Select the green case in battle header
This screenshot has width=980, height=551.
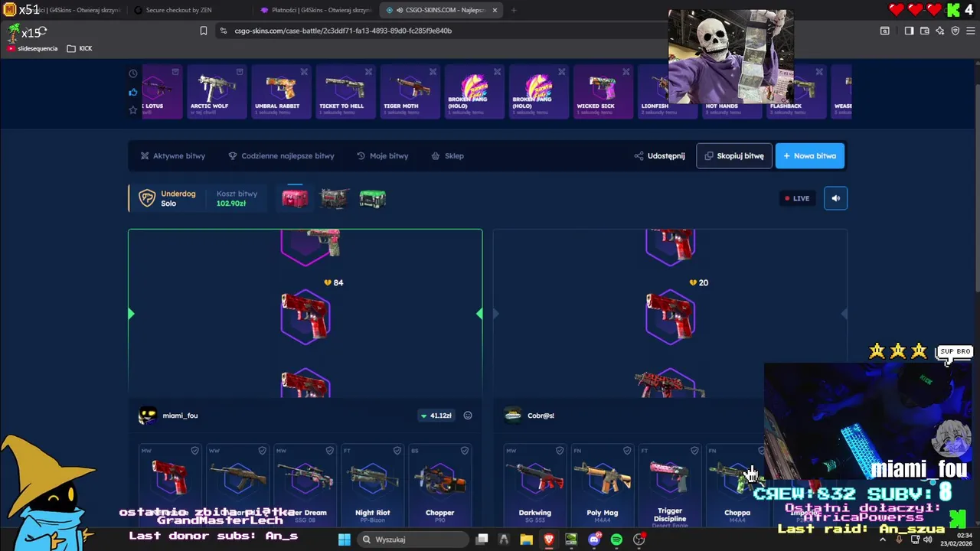[373, 198]
